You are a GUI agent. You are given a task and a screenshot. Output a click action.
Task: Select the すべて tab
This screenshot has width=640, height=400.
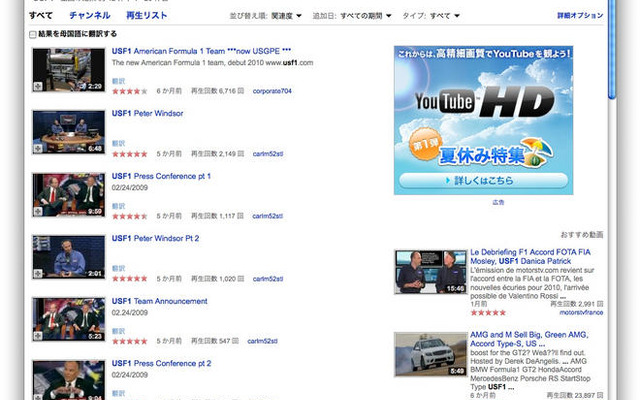click(41, 16)
